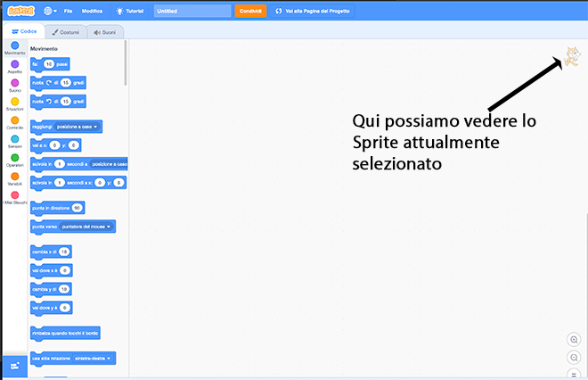This screenshot has height=380, width=588.
Task: Click the add extension icon at bottom left
Action: click(14, 366)
